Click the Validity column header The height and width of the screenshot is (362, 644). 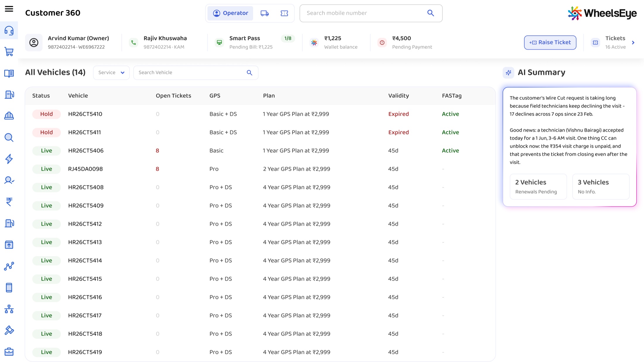click(x=398, y=96)
